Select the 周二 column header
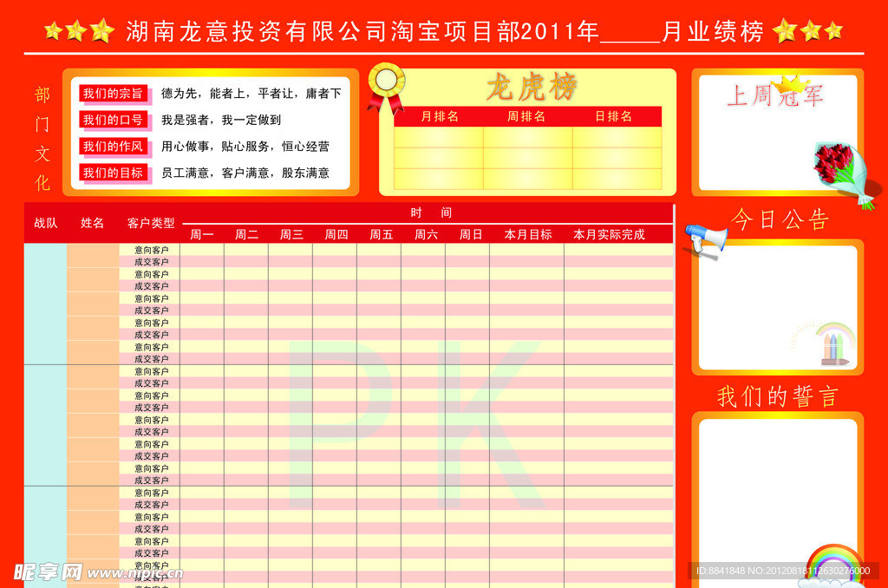 pyautogui.click(x=247, y=234)
